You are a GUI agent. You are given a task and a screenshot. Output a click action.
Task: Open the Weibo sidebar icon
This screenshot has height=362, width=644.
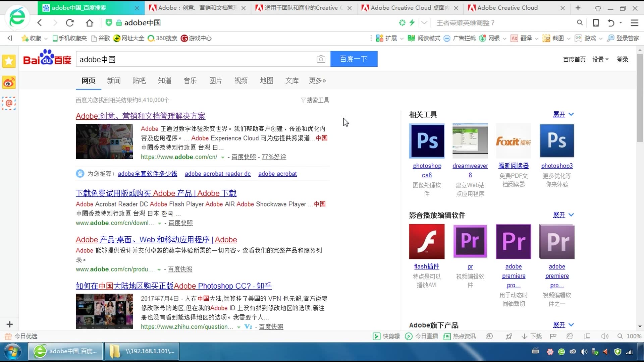[9, 82]
